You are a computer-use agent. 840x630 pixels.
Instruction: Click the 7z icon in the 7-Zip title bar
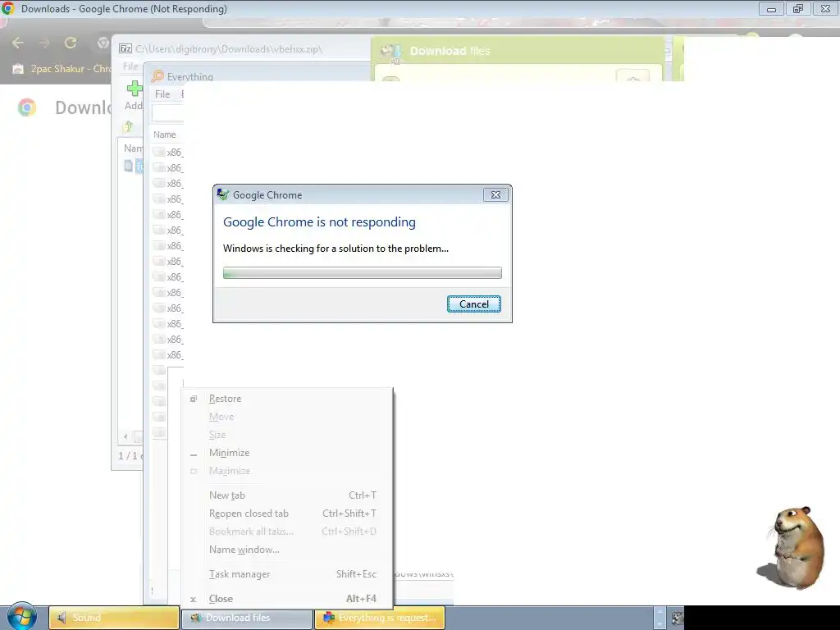point(126,48)
